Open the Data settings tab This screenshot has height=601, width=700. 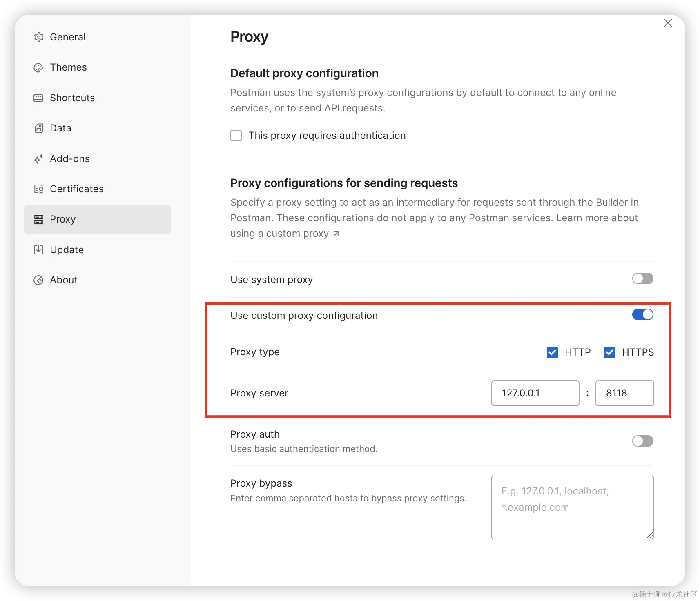(x=97, y=128)
